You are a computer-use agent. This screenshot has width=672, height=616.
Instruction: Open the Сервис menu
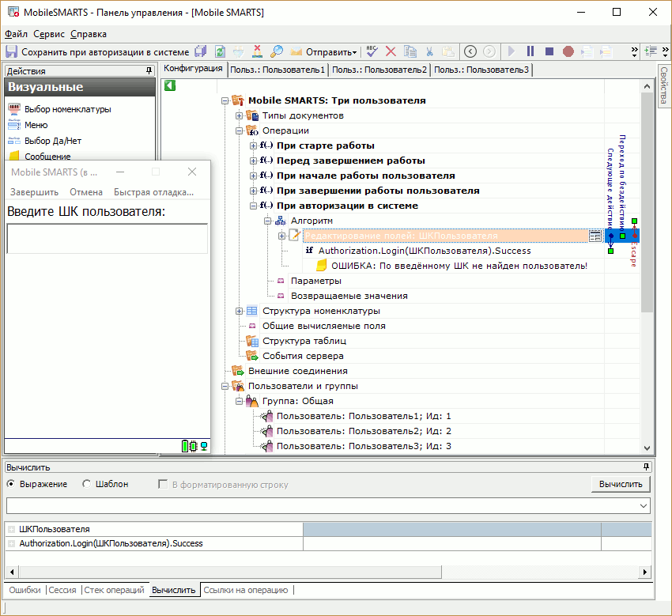click(49, 34)
